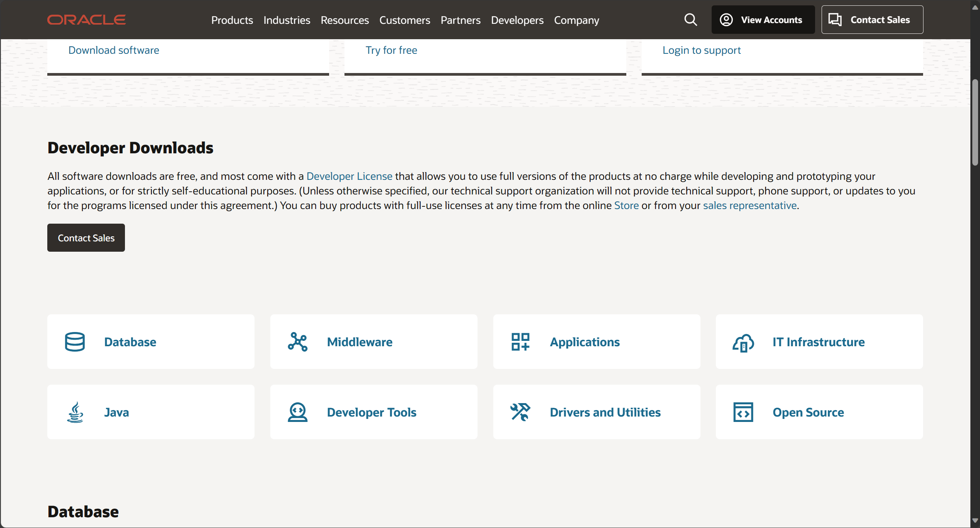
Task: Click the Middleware network icon
Action: [298, 342]
